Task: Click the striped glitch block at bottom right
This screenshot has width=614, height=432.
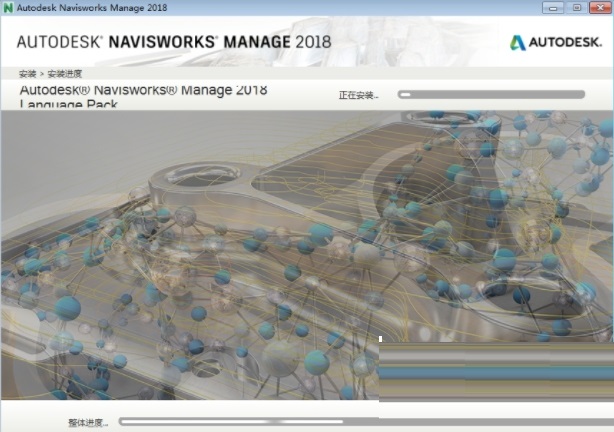Action: click(x=496, y=370)
